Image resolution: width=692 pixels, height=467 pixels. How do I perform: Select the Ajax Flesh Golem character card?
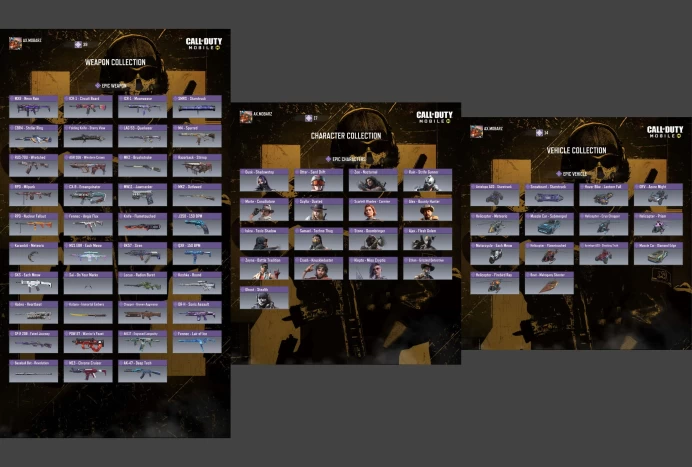coord(428,239)
